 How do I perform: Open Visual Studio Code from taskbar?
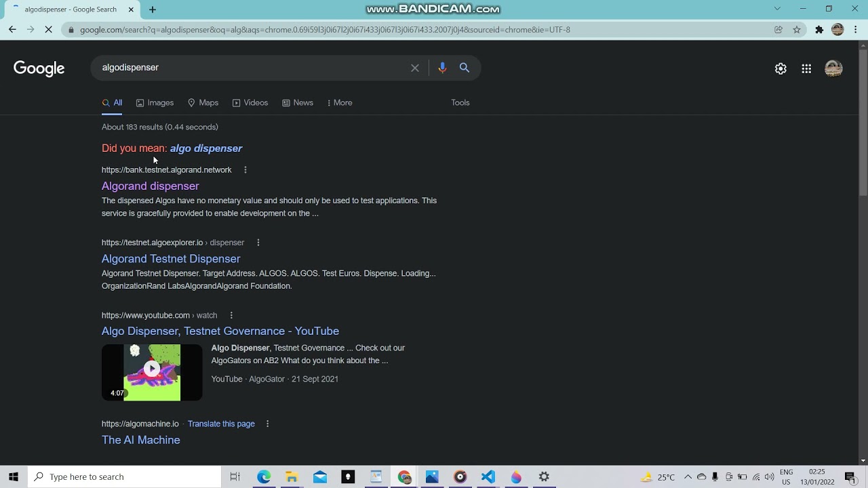tap(488, 476)
